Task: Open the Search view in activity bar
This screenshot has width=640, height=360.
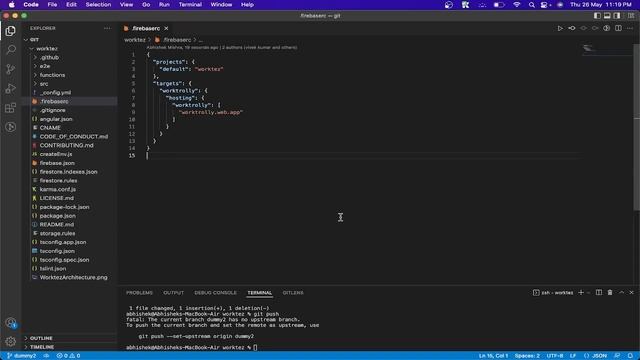Action: pyautogui.click(x=11, y=50)
